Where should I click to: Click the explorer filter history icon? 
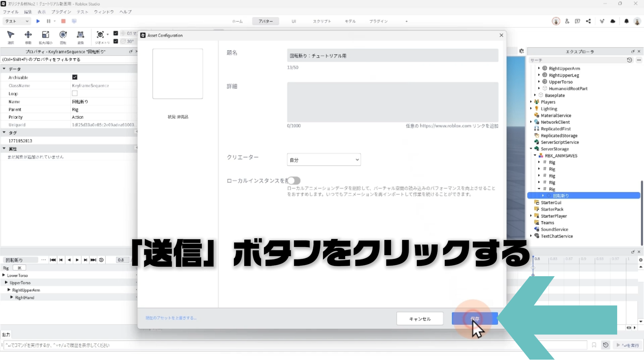(629, 60)
